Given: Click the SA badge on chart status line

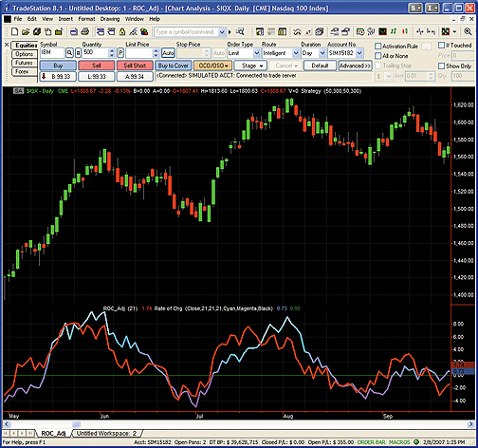Looking at the screenshot, I should point(19,91).
